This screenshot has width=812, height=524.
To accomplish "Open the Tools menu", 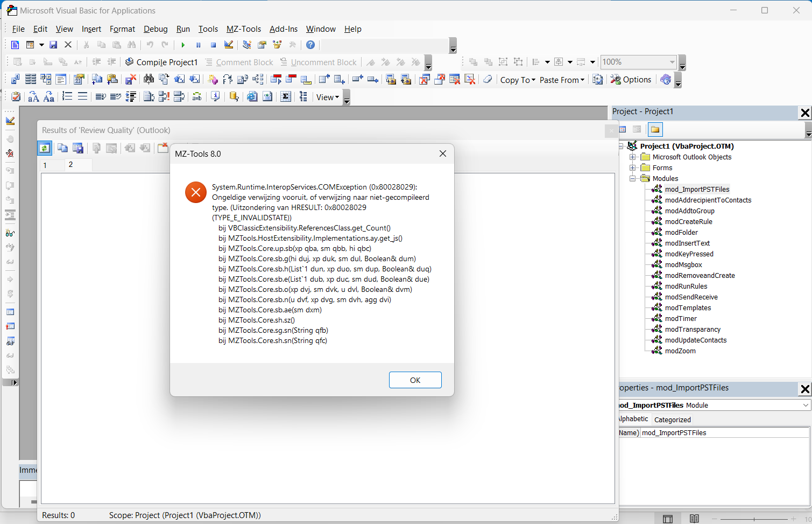I will (x=208, y=29).
